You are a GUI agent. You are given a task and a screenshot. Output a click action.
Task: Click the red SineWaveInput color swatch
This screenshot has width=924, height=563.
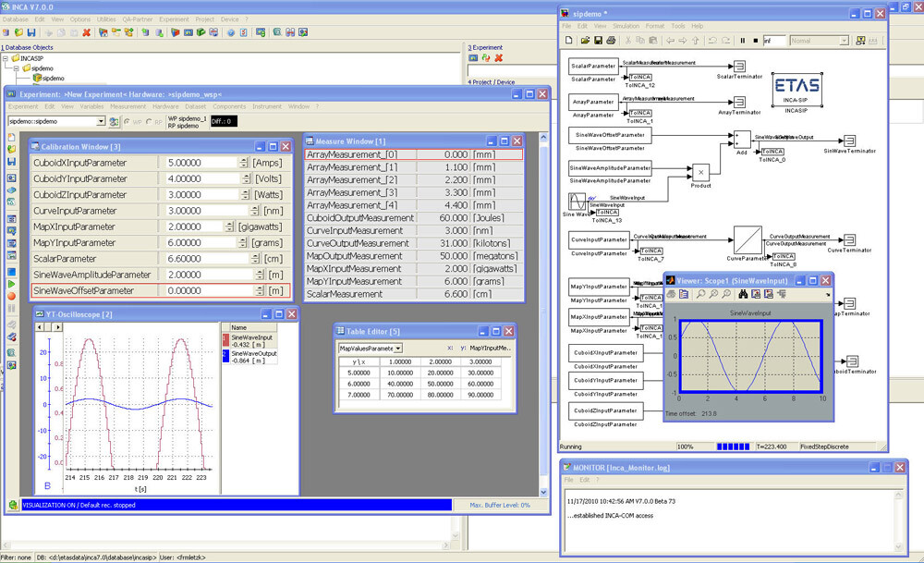tap(225, 340)
